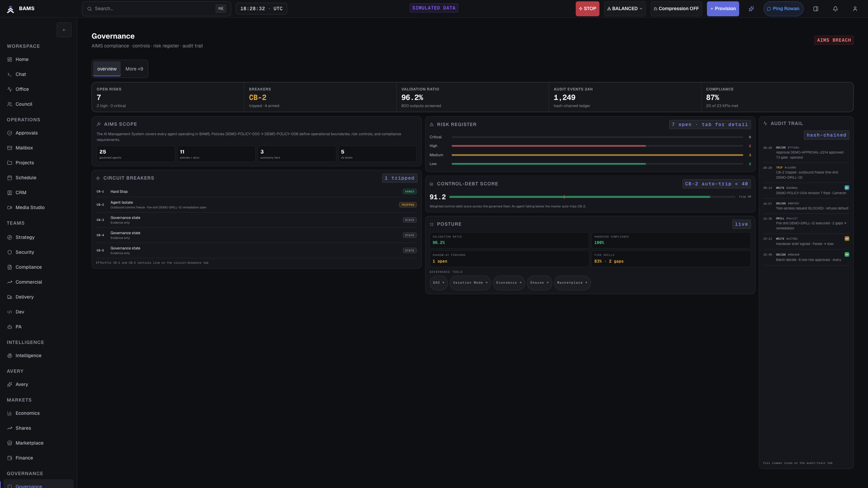This screenshot has height=488, width=868.
Task: Open Chat from the sidebar
Action: click(x=38, y=74)
